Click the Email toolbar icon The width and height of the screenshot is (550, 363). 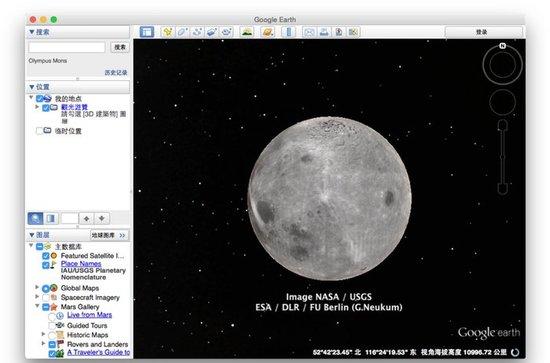[309, 32]
